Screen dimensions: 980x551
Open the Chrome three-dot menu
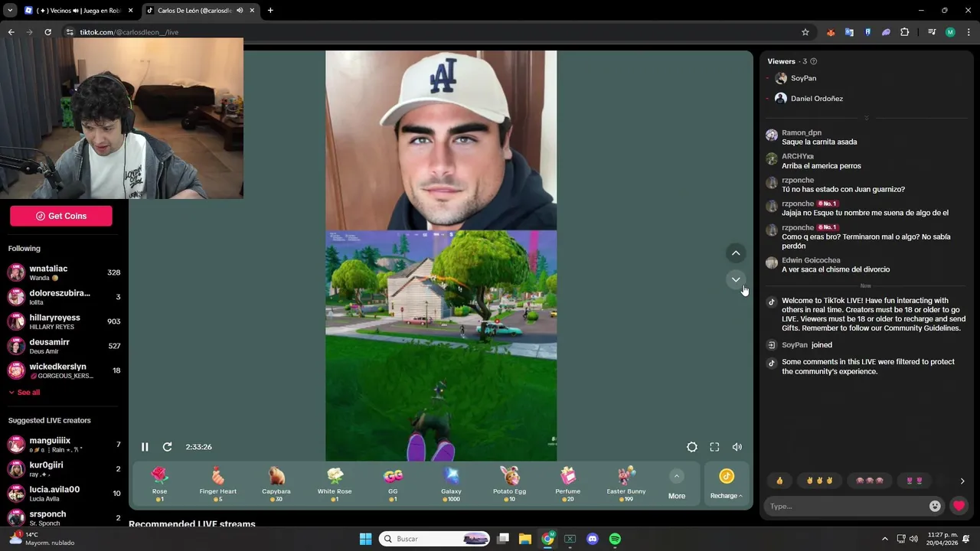[969, 32]
